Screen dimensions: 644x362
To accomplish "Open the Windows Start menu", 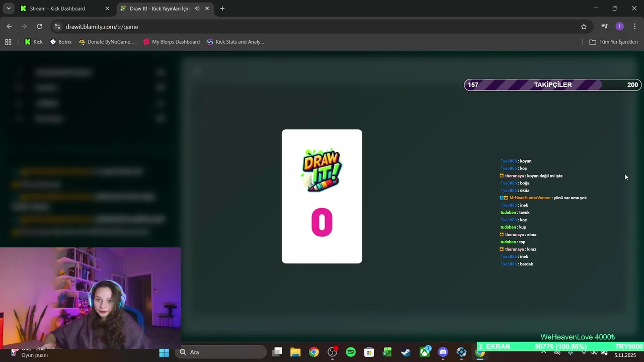I will (164, 352).
